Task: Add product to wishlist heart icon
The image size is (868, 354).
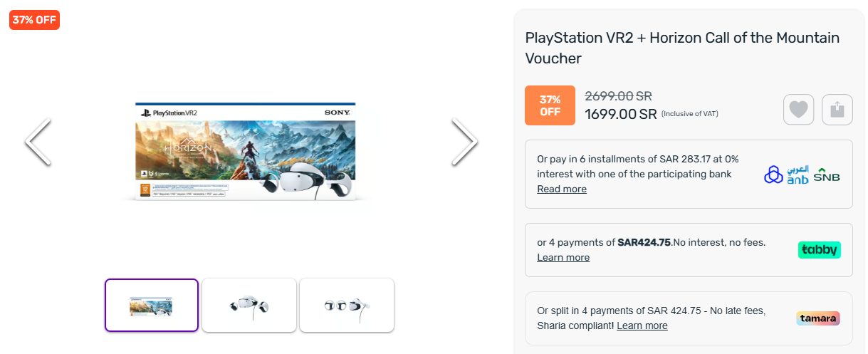Action: click(x=798, y=110)
